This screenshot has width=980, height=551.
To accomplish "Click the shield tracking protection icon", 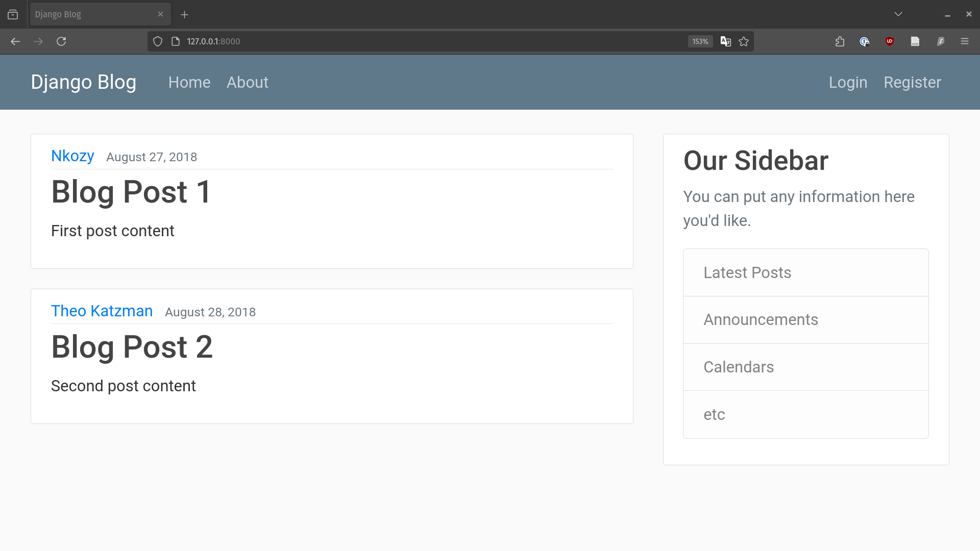I will click(x=158, y=41).
